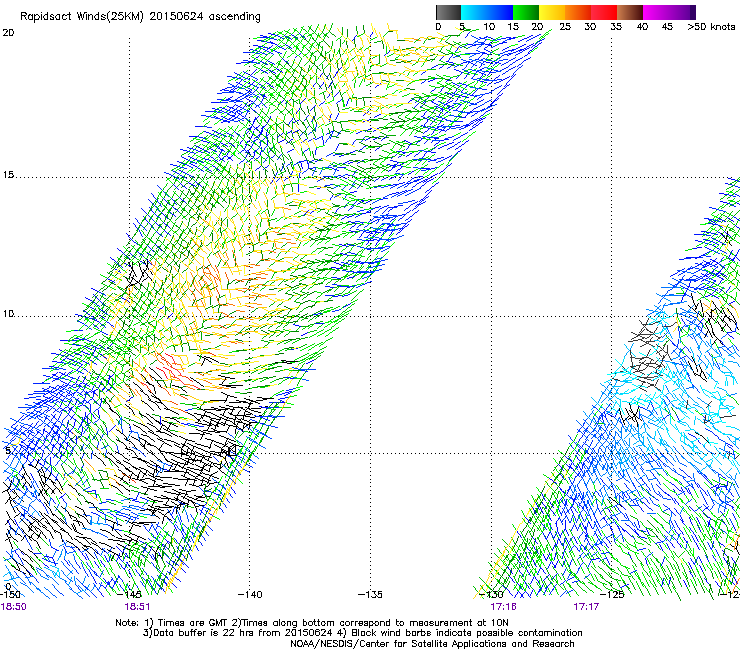Click the 'Rapidsact Winds(25KM) 20150624 ascending' title

click(x=140, y=17)
